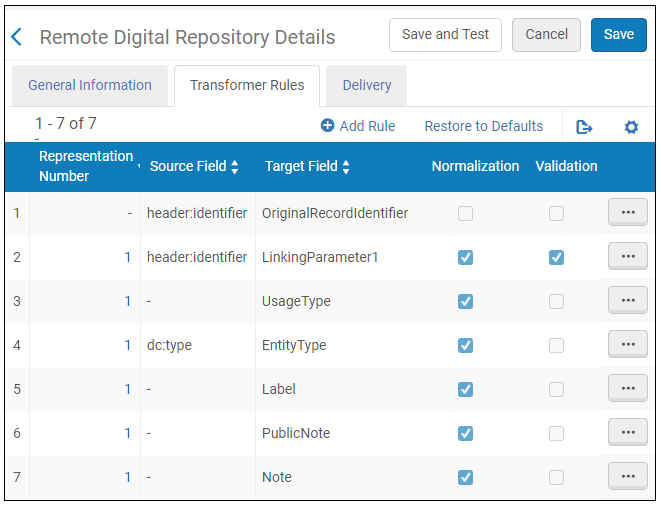Click the LinkingParameter1 target field cell
Screen dimensions: 661x505
click(320, 257)
